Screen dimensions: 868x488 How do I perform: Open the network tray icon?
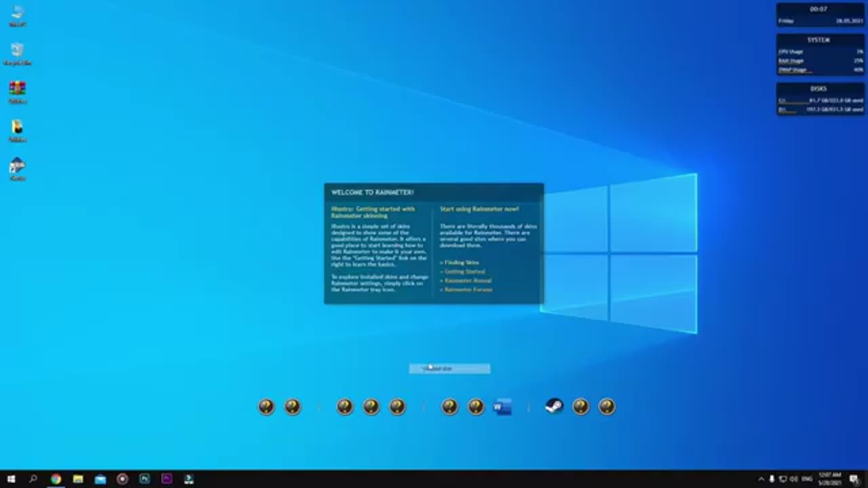click(783, 479)
